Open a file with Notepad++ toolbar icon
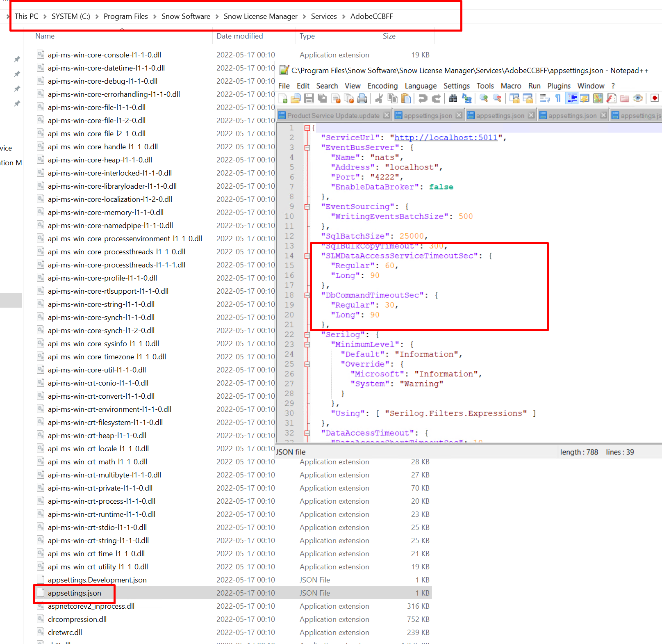The width and height of the screenshot is (662, 644). coord(296,98)
